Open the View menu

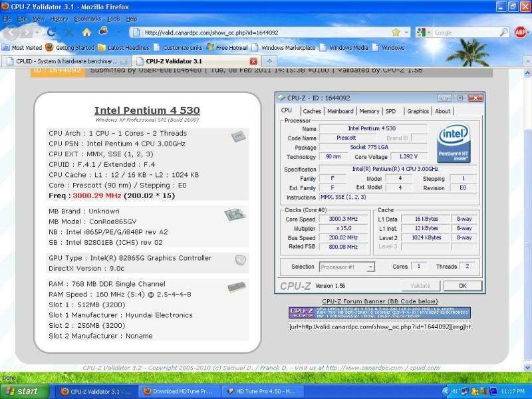click(39, 19)
